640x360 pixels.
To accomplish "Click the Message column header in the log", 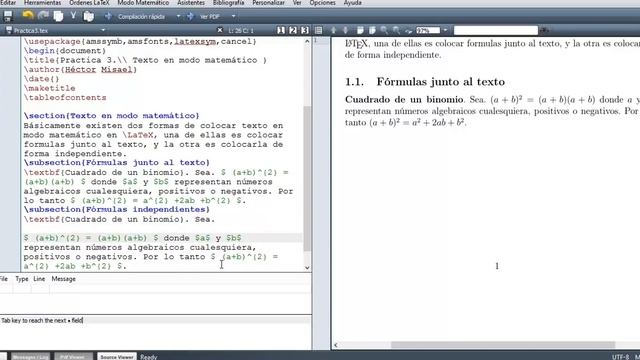I will coord(63,279).
